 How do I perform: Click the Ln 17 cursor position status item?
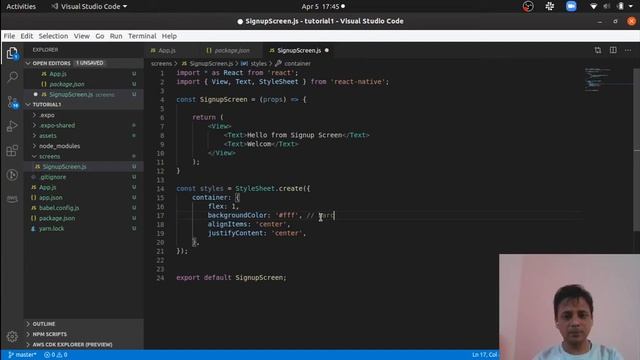pyautogui.click(x=484, y=355)
